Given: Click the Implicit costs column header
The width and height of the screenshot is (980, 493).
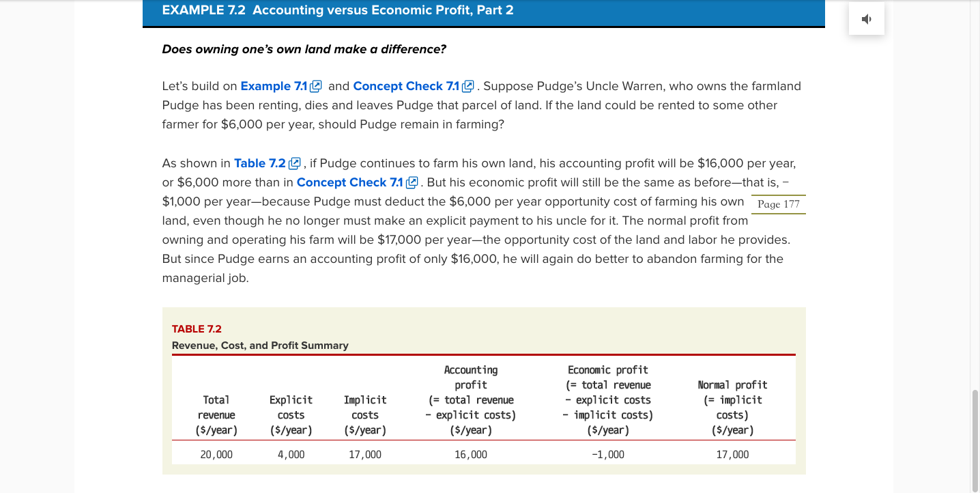Looking at the screenshot, I should (x=365, y=415).
